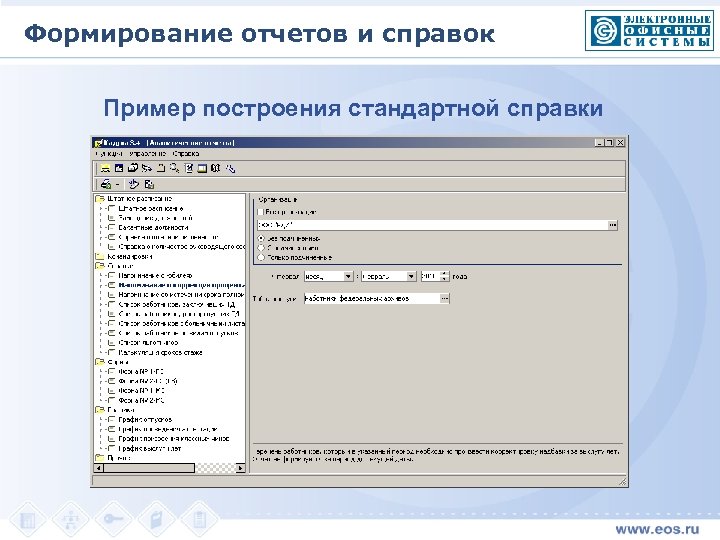Select the График выслуги лет report

150,448
